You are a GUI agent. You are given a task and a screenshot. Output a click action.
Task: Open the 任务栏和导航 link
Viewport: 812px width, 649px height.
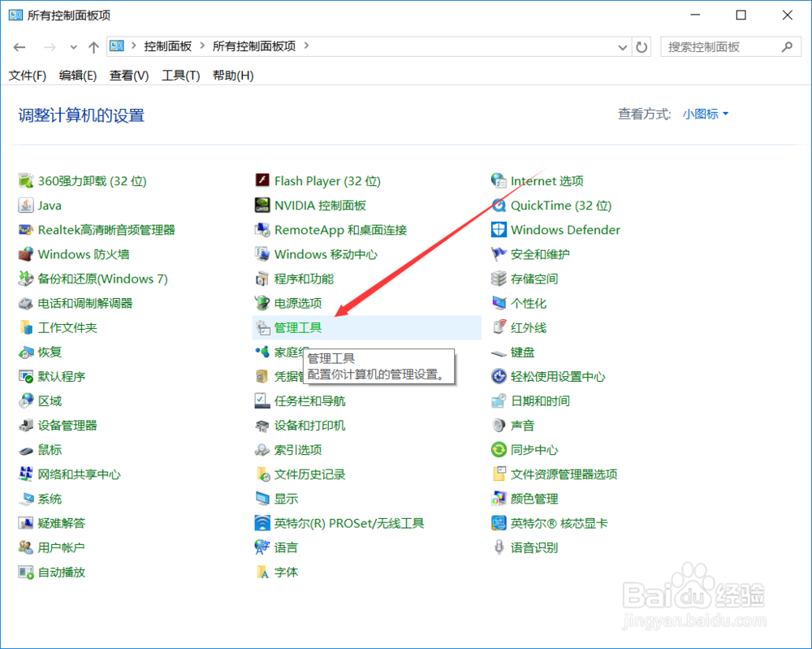pyautogui.click(x=309, y=401)
